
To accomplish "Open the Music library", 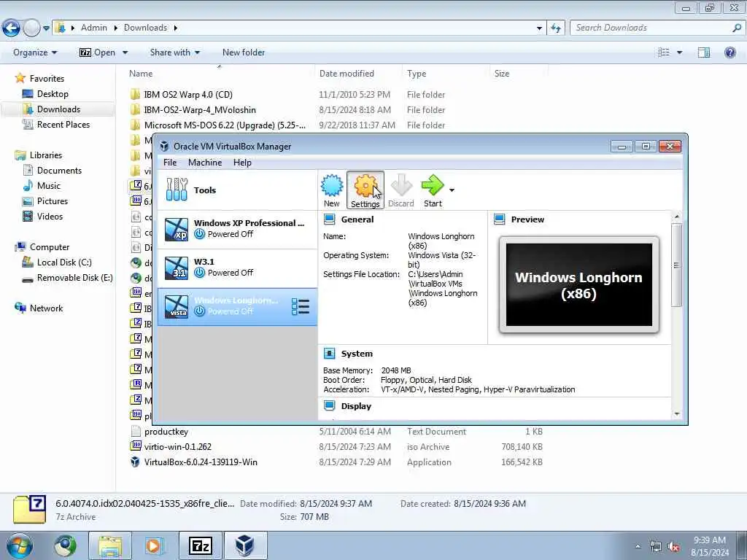I will (x=49, y=186).
